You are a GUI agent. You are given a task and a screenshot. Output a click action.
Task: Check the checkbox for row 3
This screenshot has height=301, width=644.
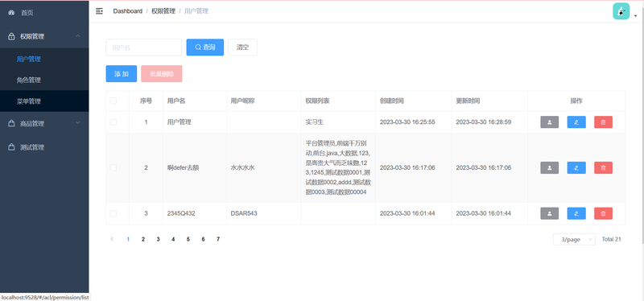pyautogui.click(x=114, y=213)
